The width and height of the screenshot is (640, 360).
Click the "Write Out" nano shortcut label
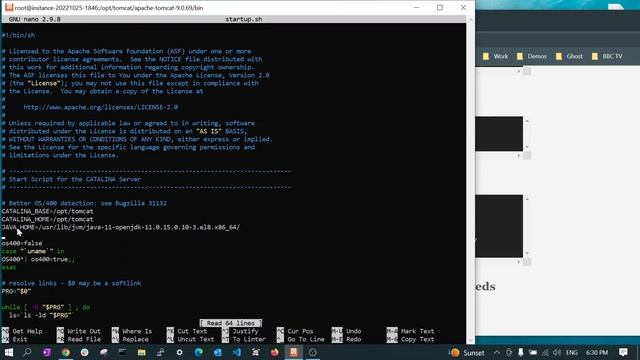[84, 331]
